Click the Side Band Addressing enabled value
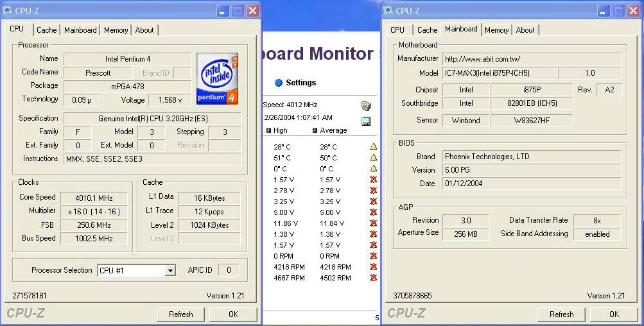 coord(596,234)
